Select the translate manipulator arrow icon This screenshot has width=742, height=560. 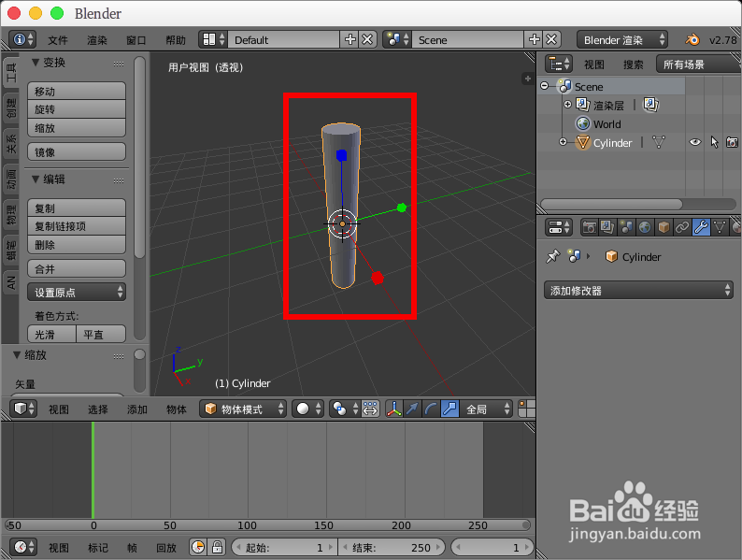coord(413,409)
